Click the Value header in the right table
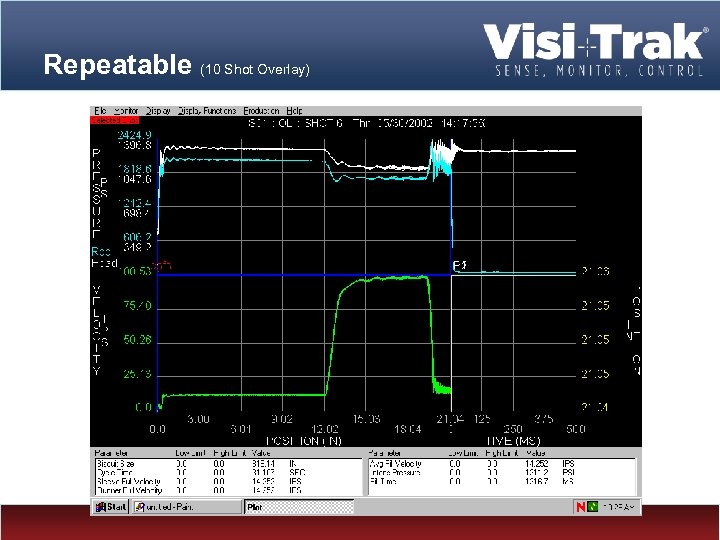This screenshot has height=540, width=720. (x=536, y=453)
